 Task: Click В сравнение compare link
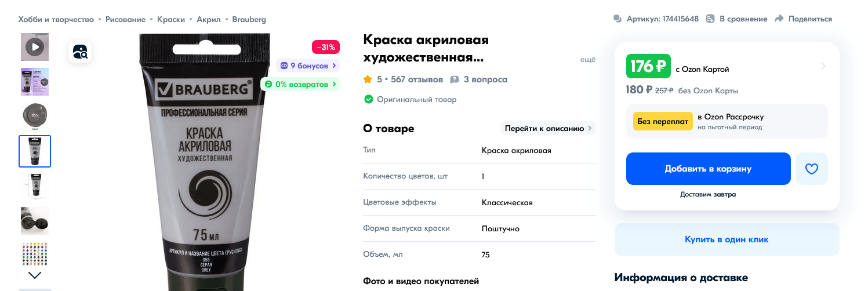click(x=743, y=19)
